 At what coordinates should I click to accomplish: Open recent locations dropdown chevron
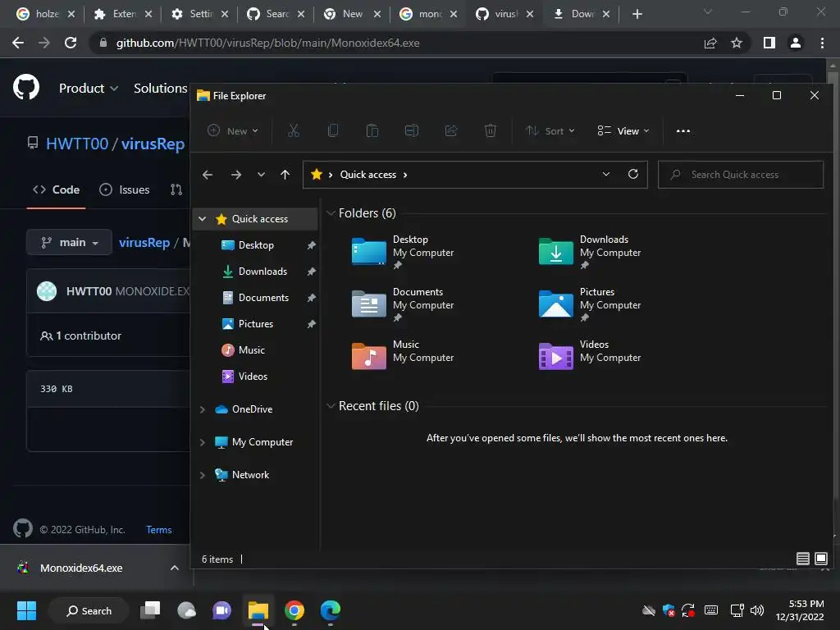coord(261,175)
